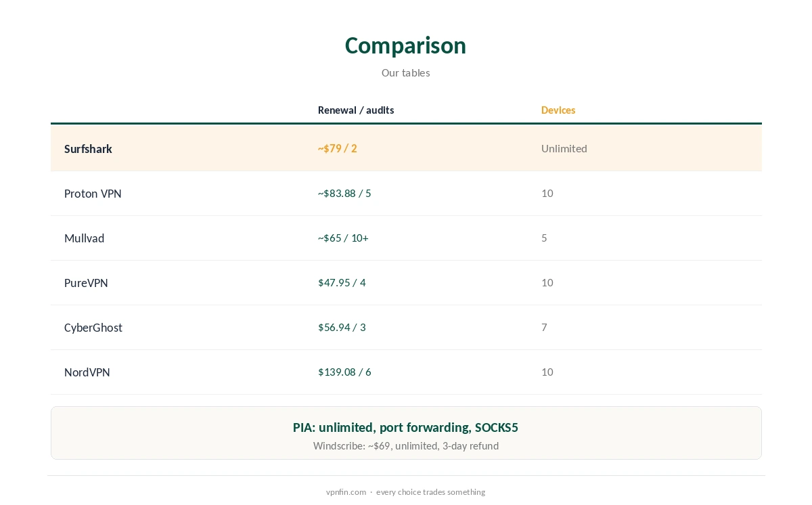Select the Mullvad row name

point(84,238)
